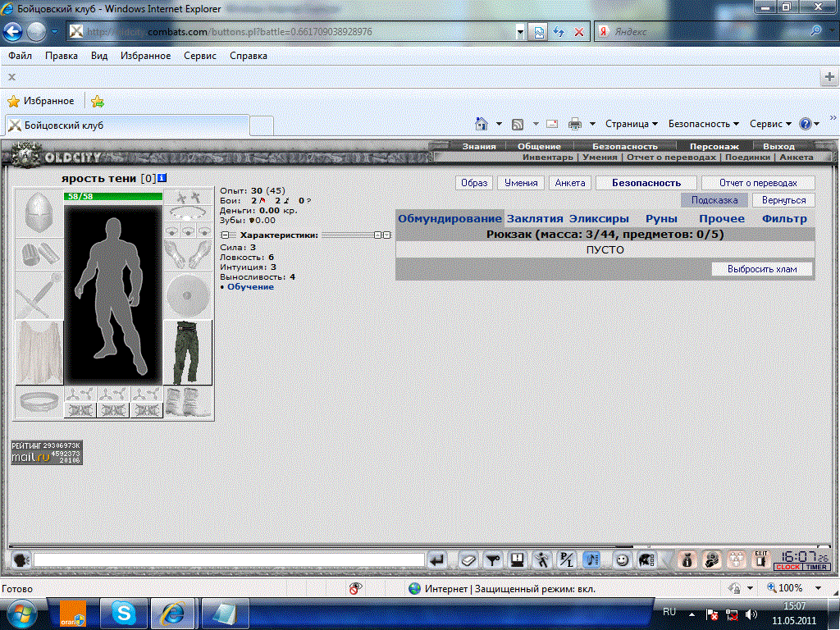Screen dimensions: 840x630
Task: Switch to the Заклятия tab
Action: (x=535, y=218)
